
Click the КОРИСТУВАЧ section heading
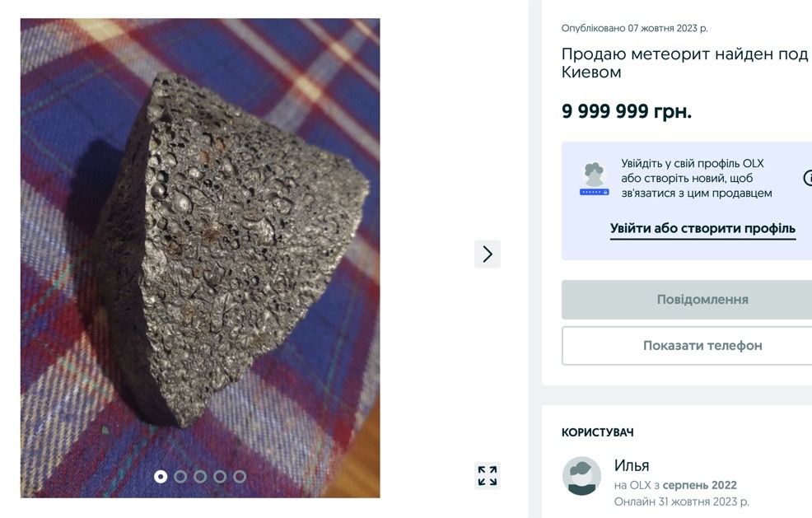599,432
